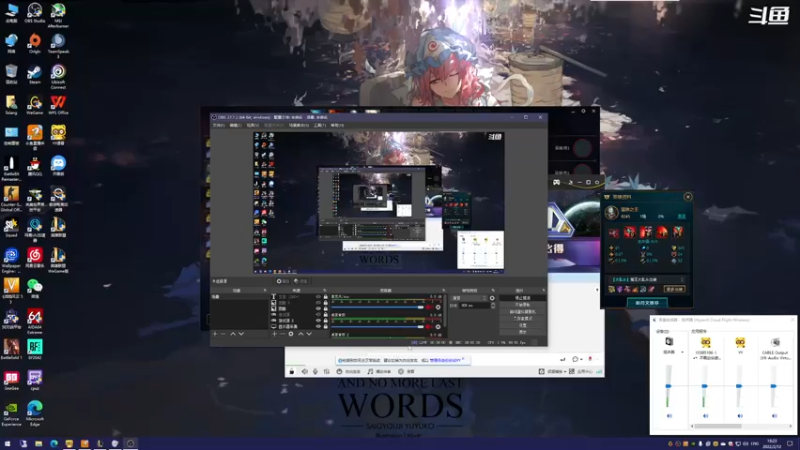
Task: Mute CABLE Output in the Windows volume mixer
Action: point(774,416)
